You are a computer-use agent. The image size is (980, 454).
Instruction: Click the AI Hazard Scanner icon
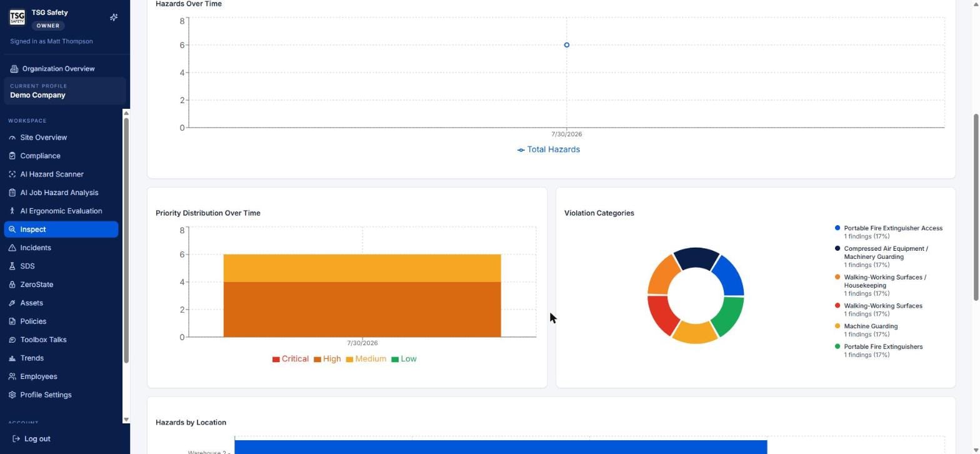(12, 174)
